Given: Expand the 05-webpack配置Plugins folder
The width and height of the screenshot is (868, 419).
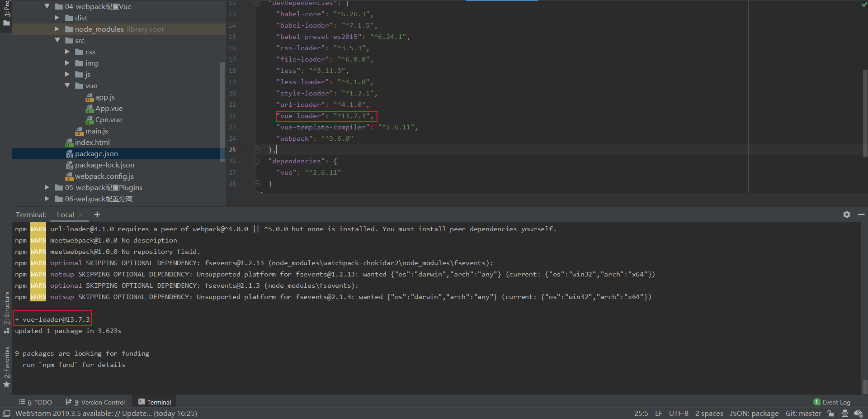Looking at the screenshot, I should pyautogui.click(x=47, y=187).
